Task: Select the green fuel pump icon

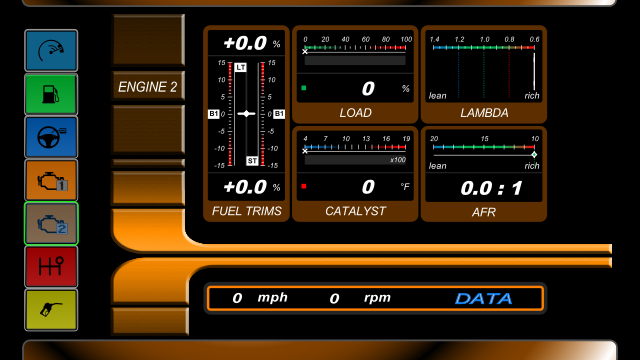Action: (51, 94)
